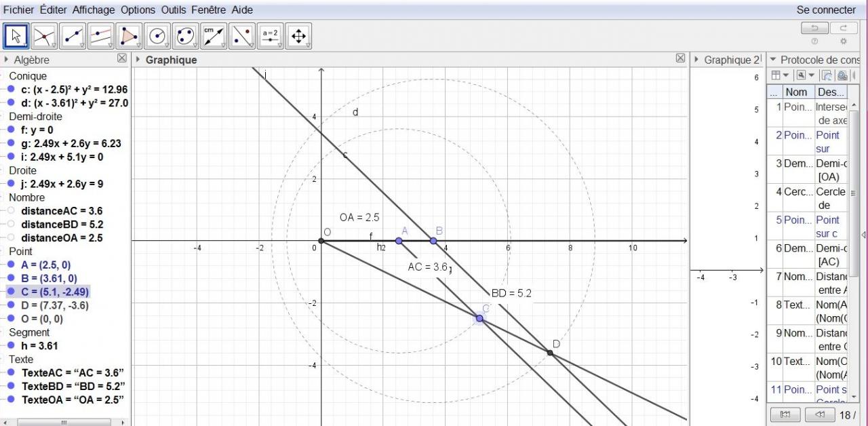Viewport: 868px width, 426px height.
Task: Open the Options menu
Action: (138, 9)
